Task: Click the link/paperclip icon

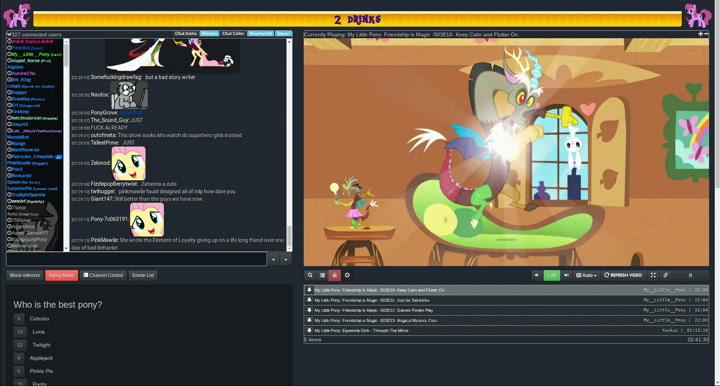Action: pyautogui.click(x=665, y=275)
